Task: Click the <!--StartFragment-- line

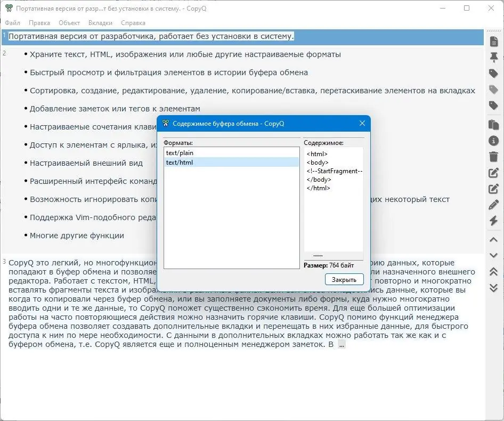Action: coord(334,171)
